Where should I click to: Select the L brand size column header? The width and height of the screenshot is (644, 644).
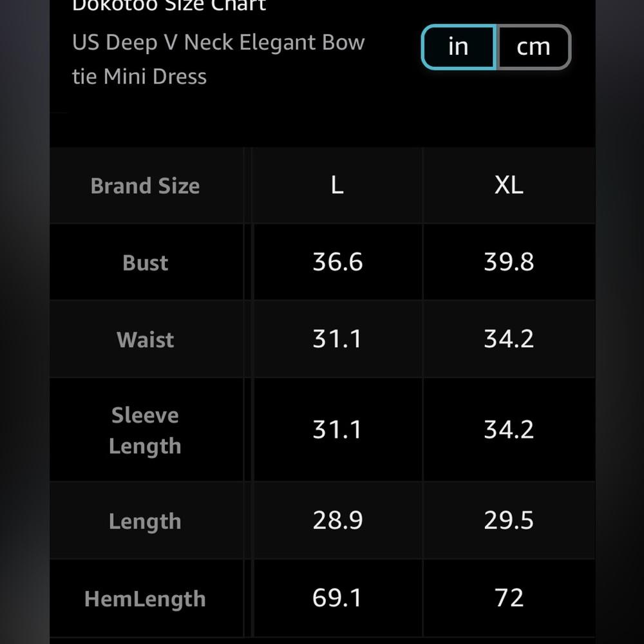pyautogui.click(x=337, y=185)
